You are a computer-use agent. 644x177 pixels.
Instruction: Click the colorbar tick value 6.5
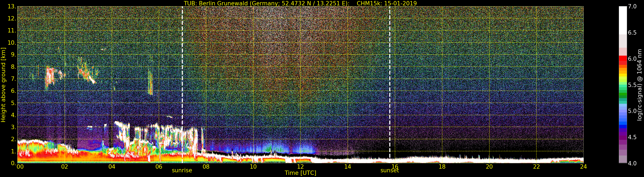(632, 33)
